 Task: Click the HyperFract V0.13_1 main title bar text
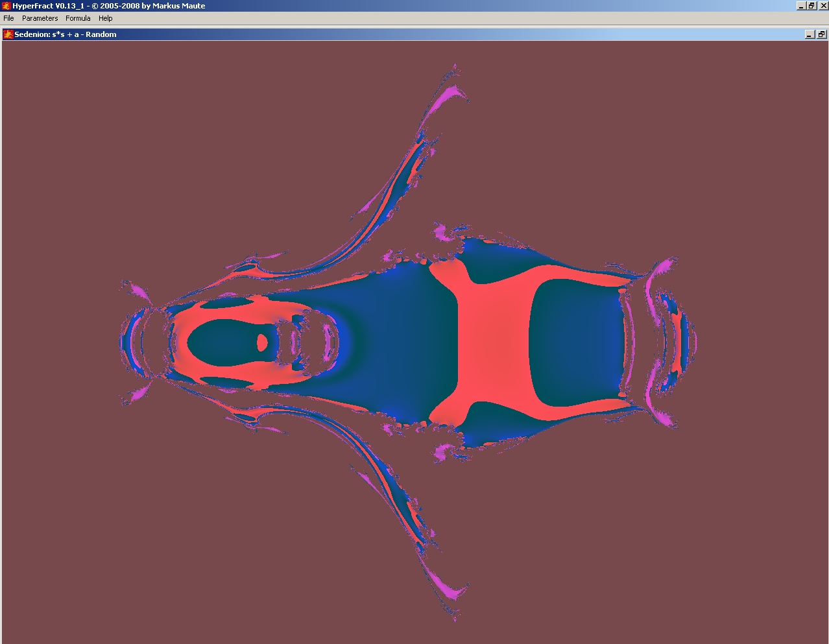pyautogui.click(x=109, y=6)
